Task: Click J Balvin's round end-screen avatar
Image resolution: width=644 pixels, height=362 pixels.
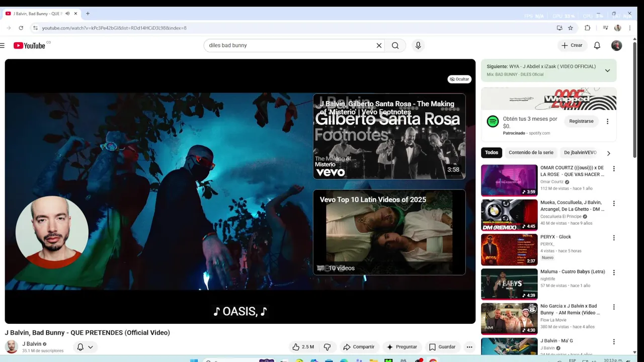Action: tap(52, 232)
